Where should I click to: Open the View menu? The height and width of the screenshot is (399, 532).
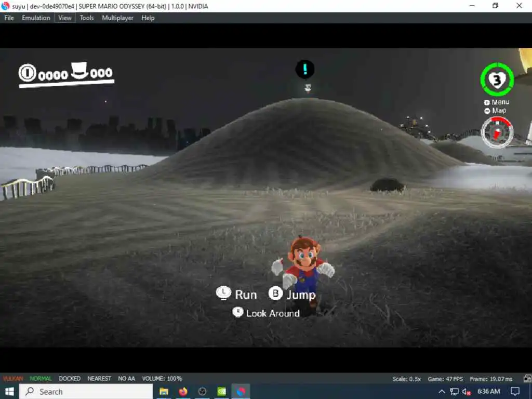click(65, 18)
